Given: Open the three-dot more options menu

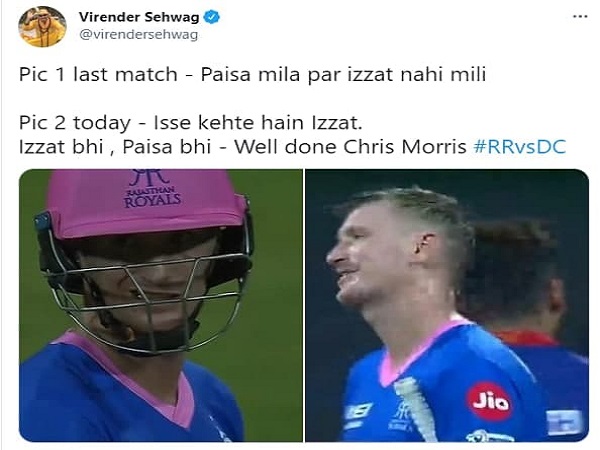Looking at the screenshot, I should [x=580, y=16].
